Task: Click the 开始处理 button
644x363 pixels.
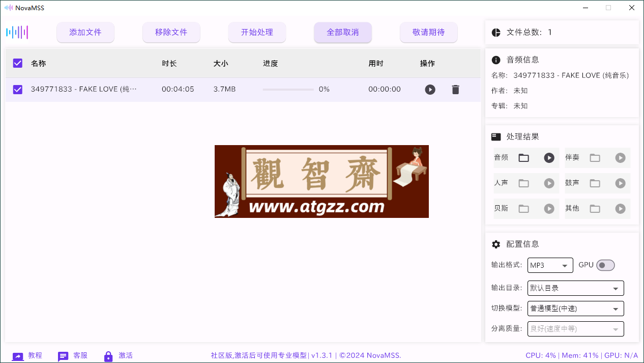Action: click(257, 32)
